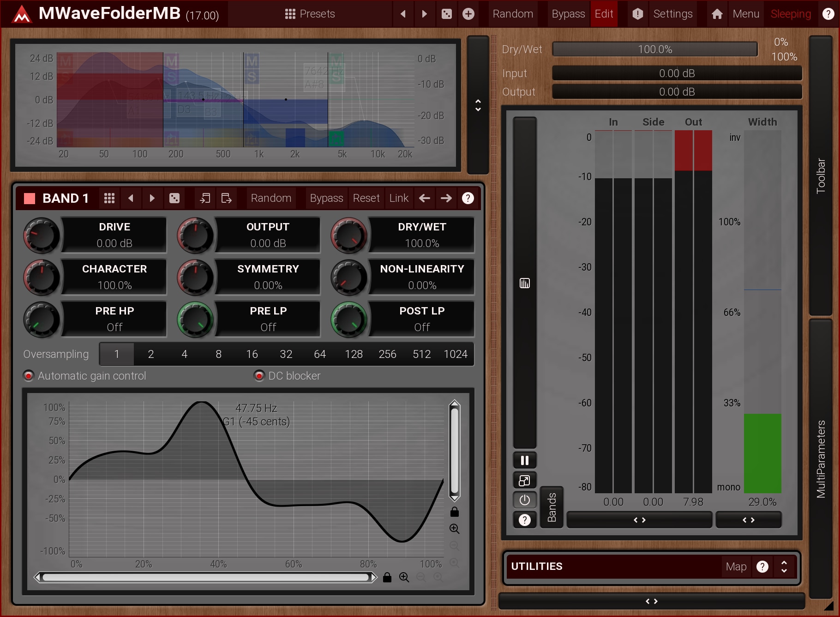Viewport: 840px width, 617px height.
Task: Expand the Utilities panel
Action: pos(784,566)
